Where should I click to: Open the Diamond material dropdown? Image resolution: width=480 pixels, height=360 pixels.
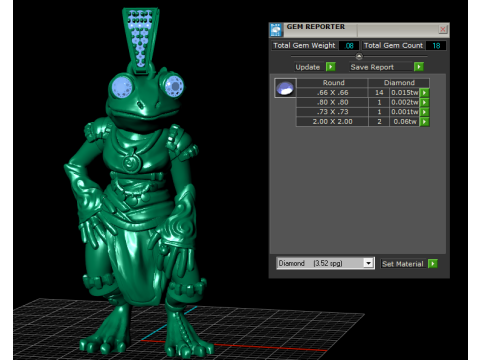(368, 263)
